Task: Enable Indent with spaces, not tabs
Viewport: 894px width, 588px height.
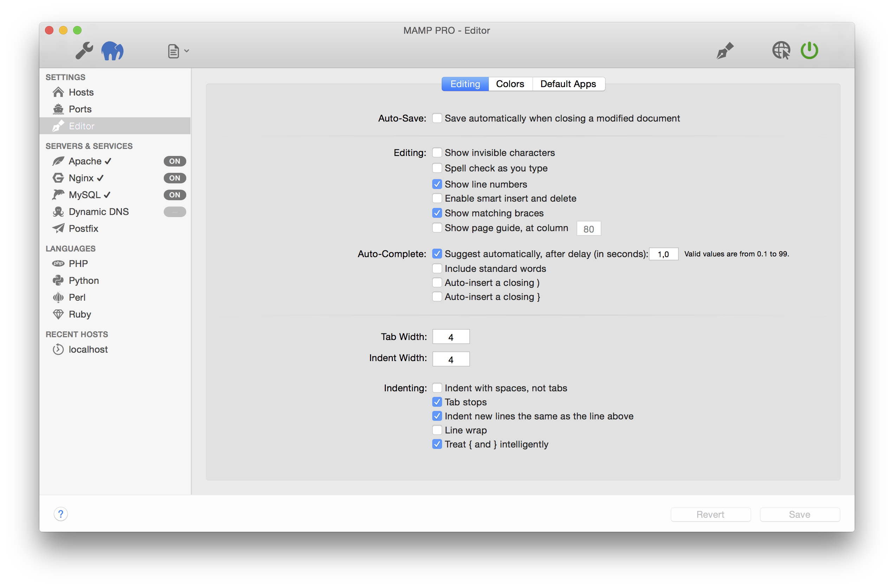Action: tap(437, 388)
